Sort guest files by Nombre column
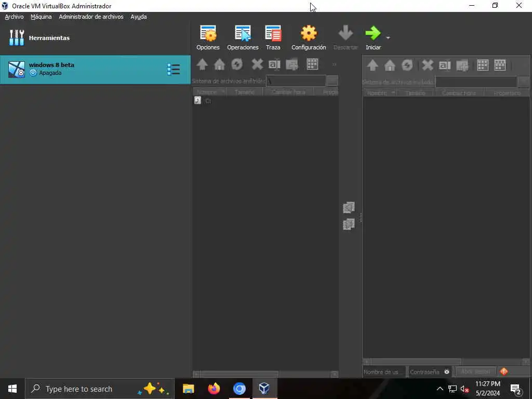The width and height of the screenshot is (532, 399). click(380, 93)
